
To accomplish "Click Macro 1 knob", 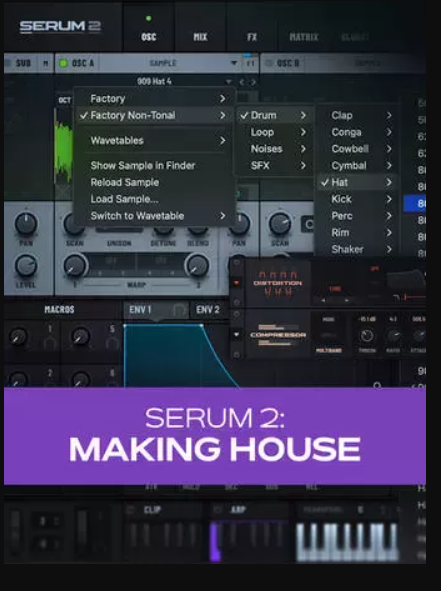I will coord(18,337).
